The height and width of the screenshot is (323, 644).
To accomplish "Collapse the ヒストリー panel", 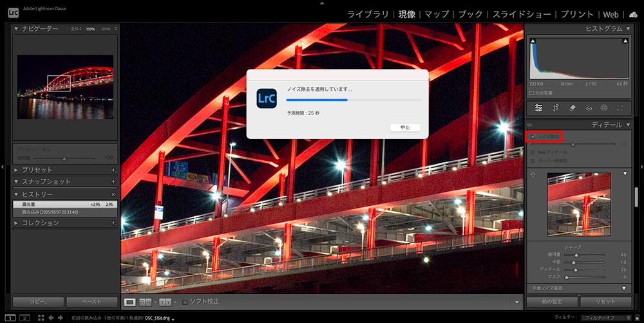I will [17, 194].
